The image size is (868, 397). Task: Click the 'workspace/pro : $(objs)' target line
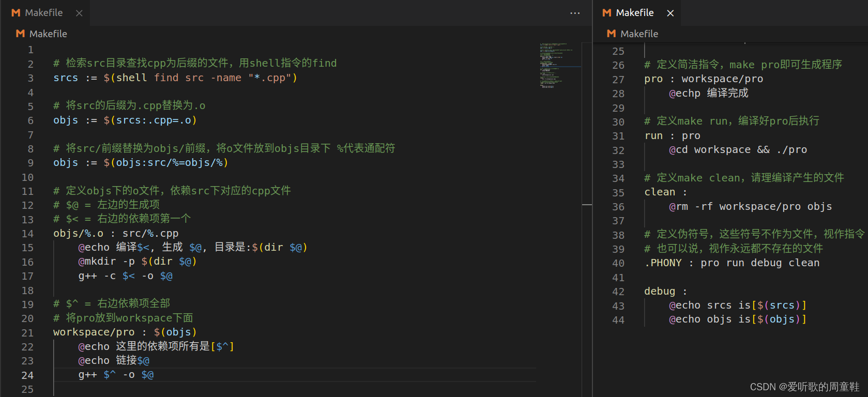coord(125,332)
